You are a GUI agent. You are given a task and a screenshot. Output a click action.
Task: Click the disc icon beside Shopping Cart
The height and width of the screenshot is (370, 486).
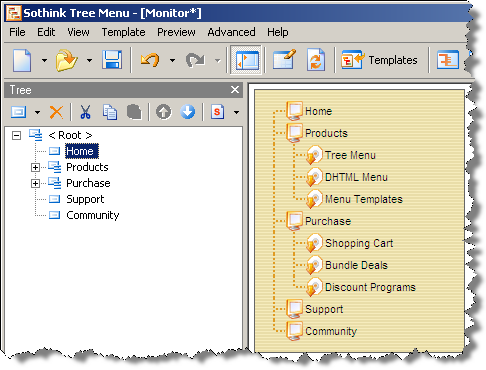314,243
